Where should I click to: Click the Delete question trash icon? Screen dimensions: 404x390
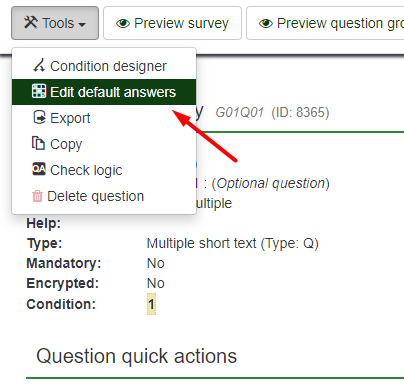click(37, 196)
